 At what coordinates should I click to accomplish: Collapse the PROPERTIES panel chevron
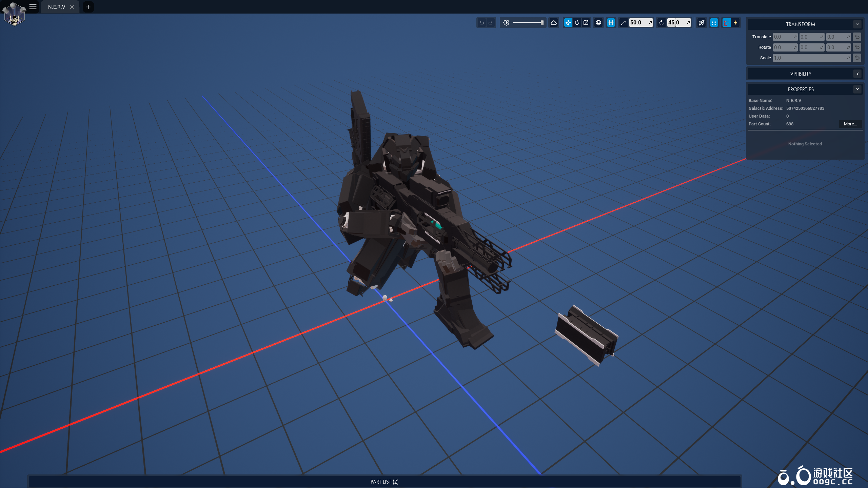coord(857,89)
